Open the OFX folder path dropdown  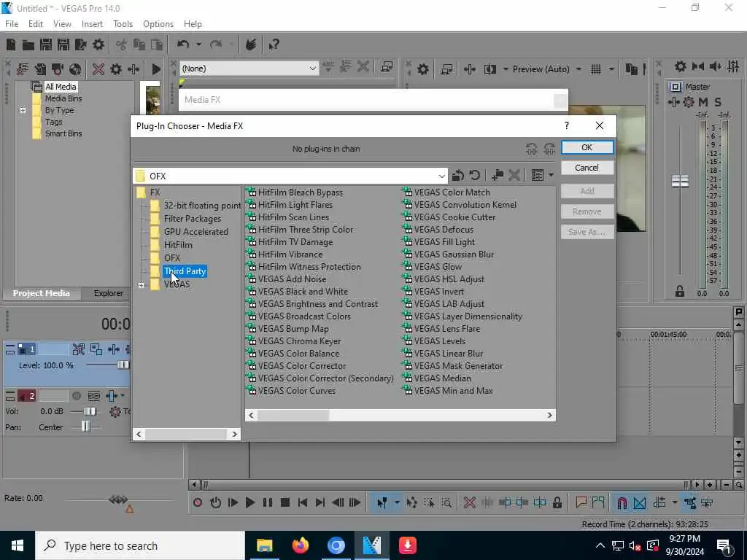pos(441,176)
